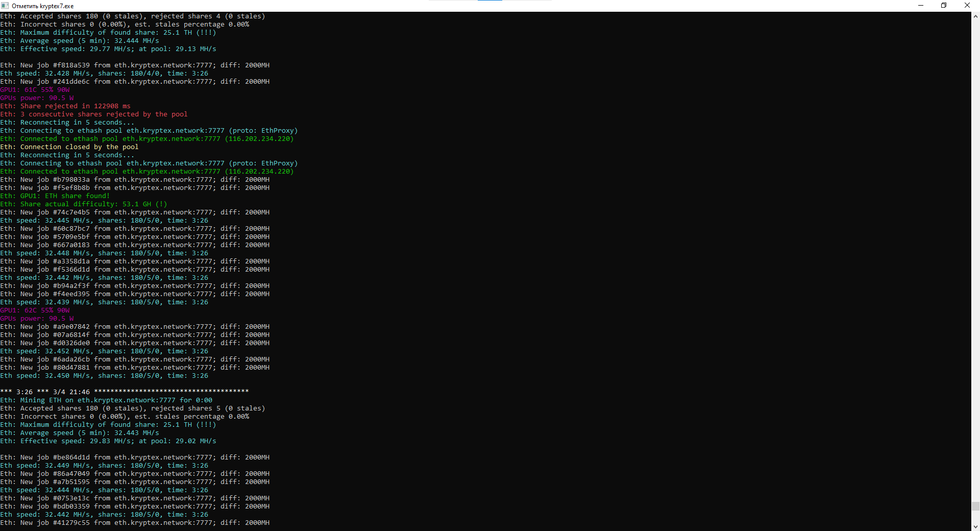
Task: Close the kryptex7.exe console window
Action: tap(967, 6)
